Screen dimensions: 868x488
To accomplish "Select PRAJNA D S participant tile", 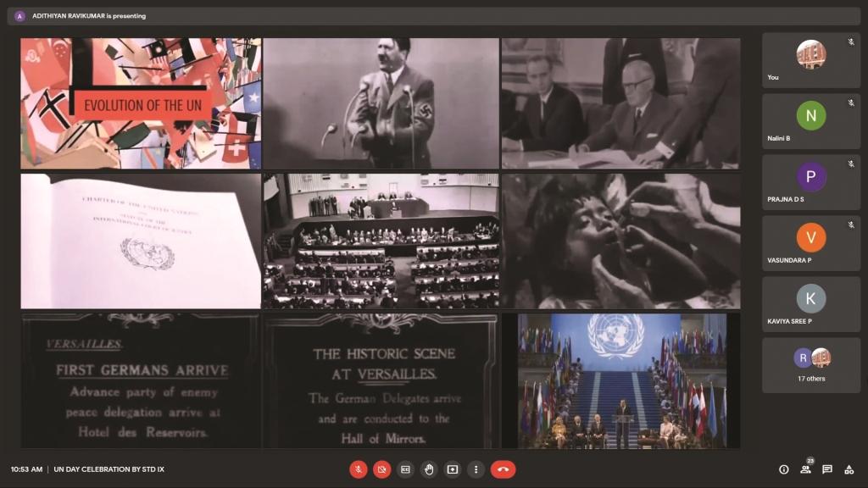I will (x=810, y=182).
